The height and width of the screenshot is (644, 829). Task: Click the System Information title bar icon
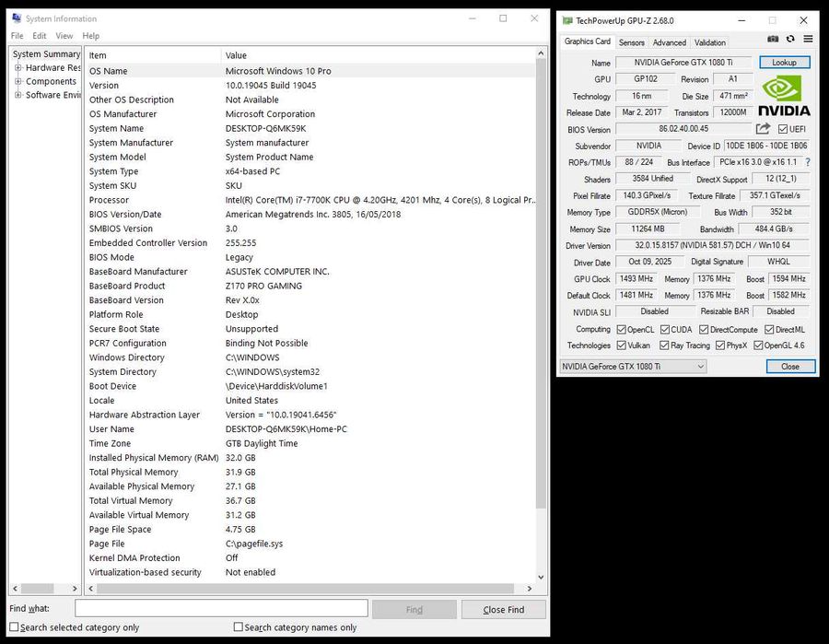17,18
